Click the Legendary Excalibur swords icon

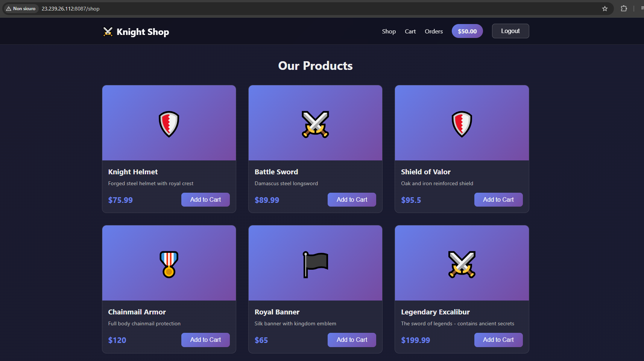462,264
